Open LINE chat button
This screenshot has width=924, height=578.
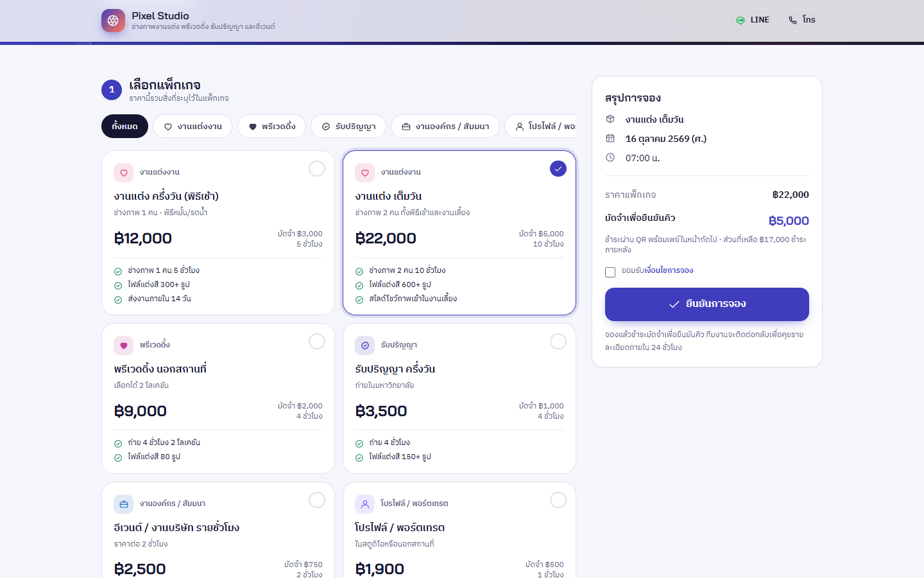752,21
